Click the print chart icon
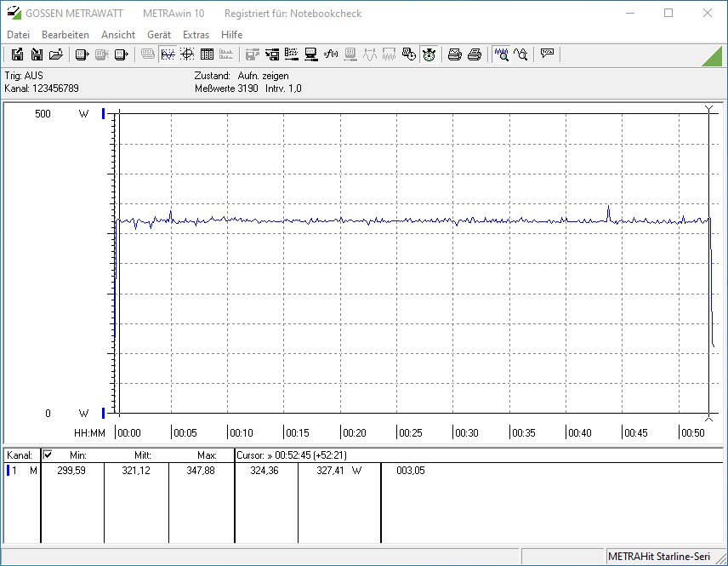Screen dimensions: 728x566 click(x=454, y=54)
